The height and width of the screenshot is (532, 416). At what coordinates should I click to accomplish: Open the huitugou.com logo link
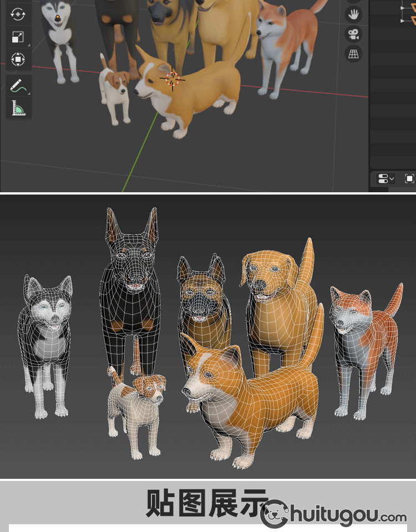(x=333, y=515)
